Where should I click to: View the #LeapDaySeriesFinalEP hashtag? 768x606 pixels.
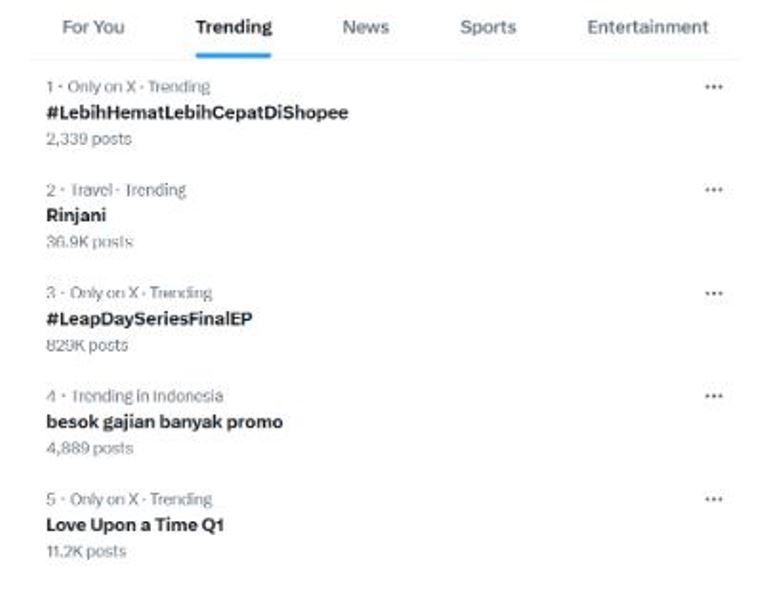click(x=149, y=319)
